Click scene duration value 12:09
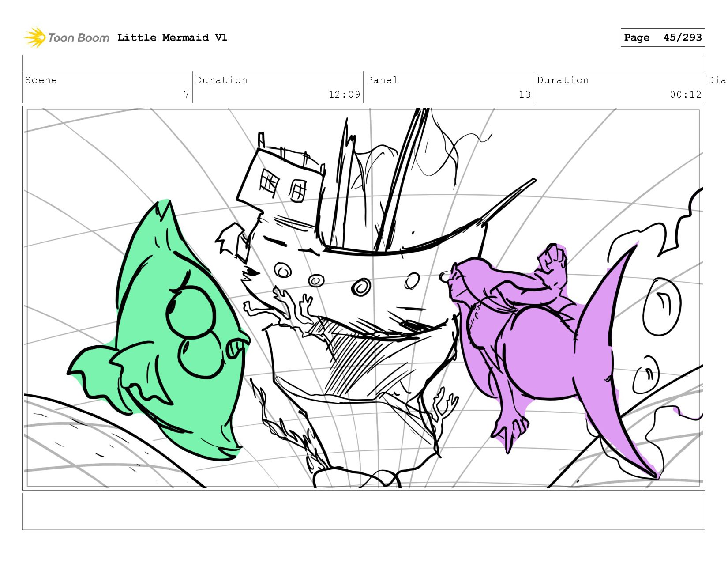 click(x=344, y=94)
